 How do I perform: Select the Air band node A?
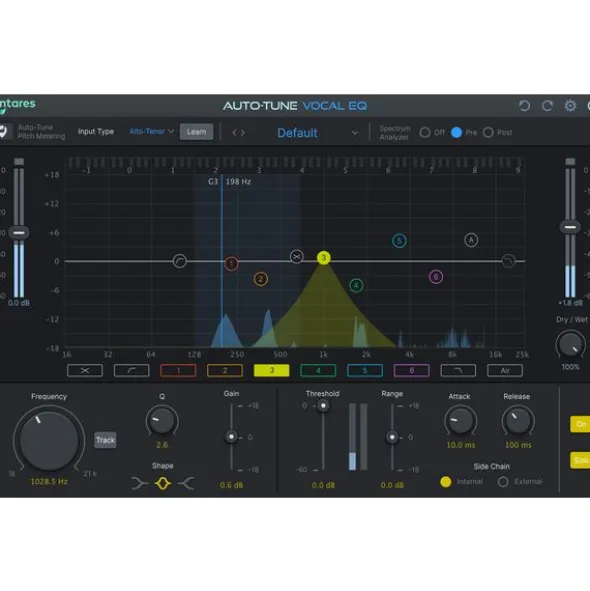(471, 240)
